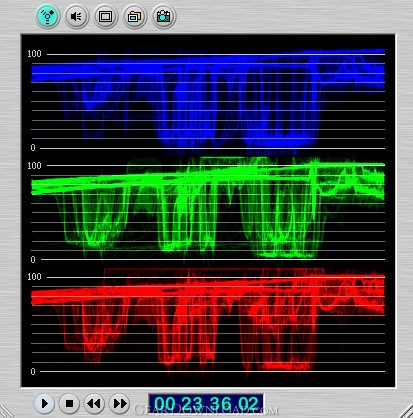Select the 100 label on green graph
Image resolution: width=413 pixels, height=418 pixels.
[x=34, y=165]
